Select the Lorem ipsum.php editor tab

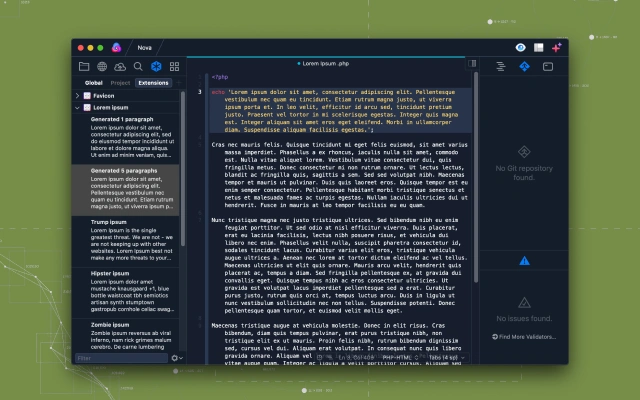(x=323, y=63)
